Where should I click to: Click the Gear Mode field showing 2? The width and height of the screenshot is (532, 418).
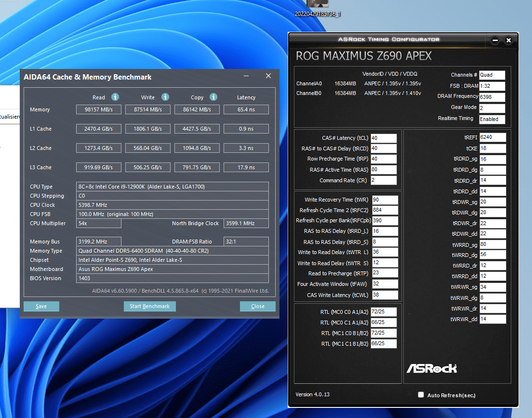tap(492, 108)
